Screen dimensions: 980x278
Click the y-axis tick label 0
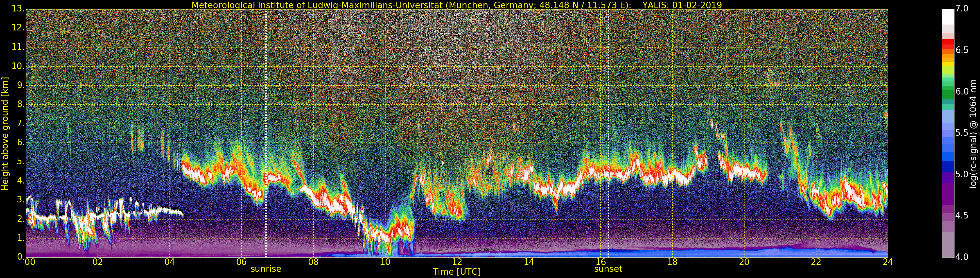21,257
